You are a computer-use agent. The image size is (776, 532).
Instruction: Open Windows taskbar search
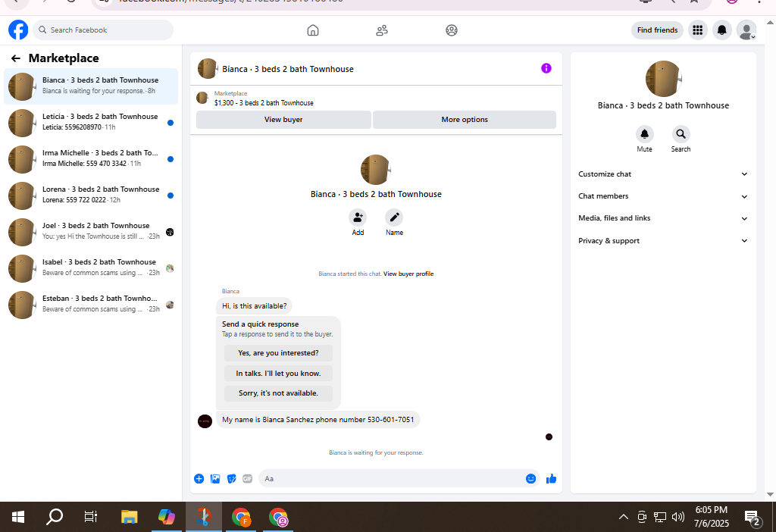tap(55, 517)
